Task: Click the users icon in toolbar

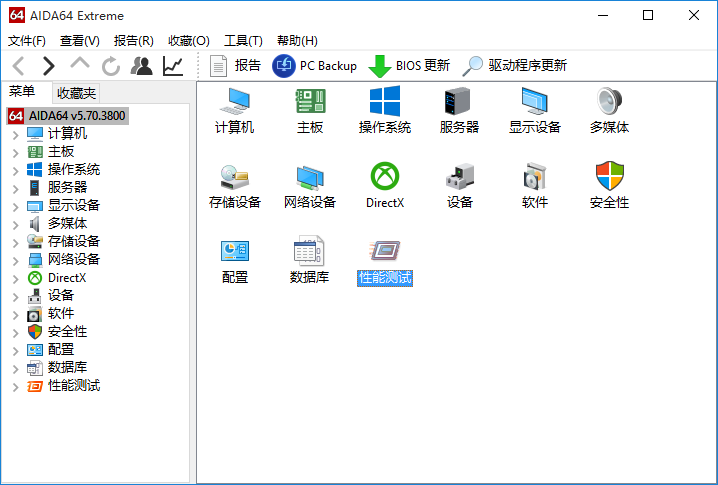Action: click(x=142, y=66)
